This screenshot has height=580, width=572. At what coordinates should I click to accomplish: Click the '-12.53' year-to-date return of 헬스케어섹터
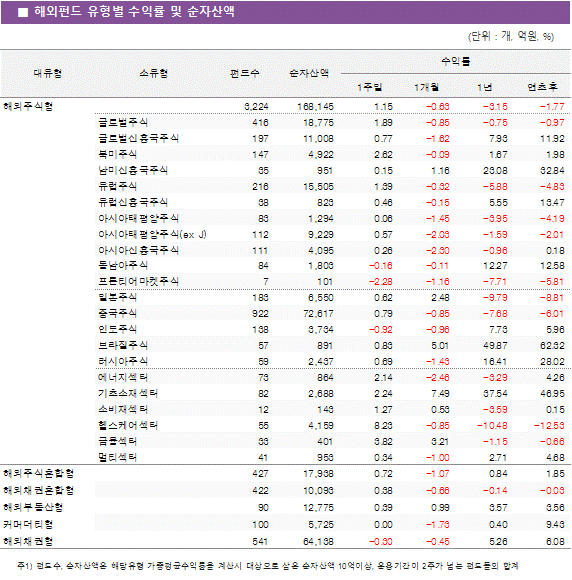pyautogui.click(x=549, y=426)
